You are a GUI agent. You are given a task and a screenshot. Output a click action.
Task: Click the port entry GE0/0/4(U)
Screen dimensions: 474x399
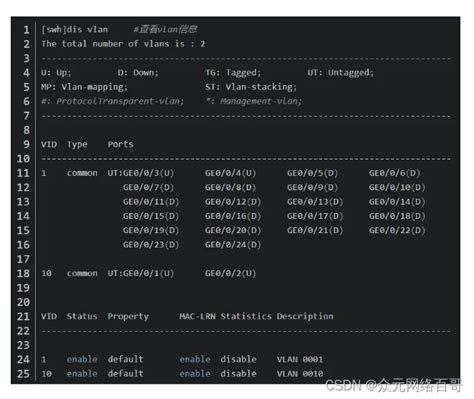230,173
